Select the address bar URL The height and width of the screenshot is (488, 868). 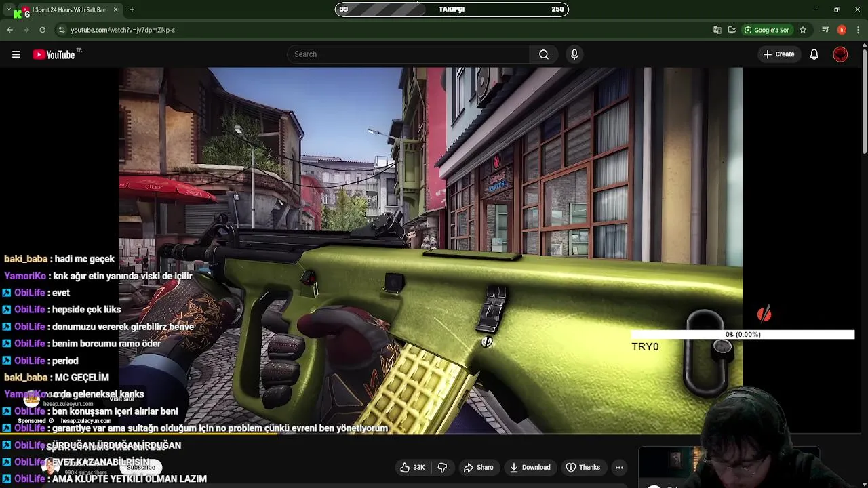tap(123, 30)
